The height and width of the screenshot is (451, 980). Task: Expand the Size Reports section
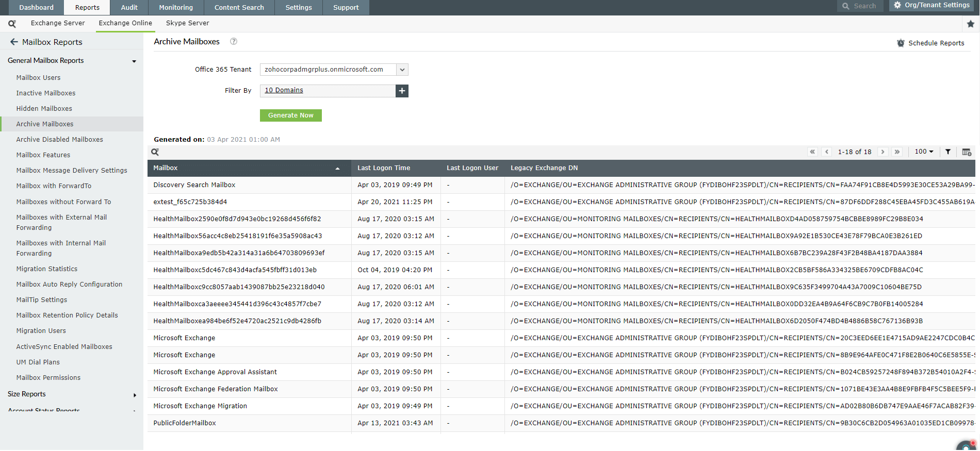(x=135, y=395)
